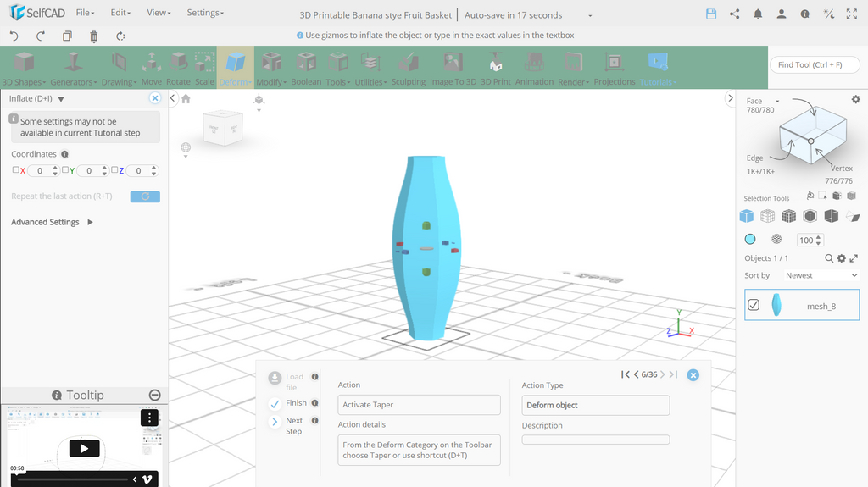Open selection settings gear icon

[856, 100]
